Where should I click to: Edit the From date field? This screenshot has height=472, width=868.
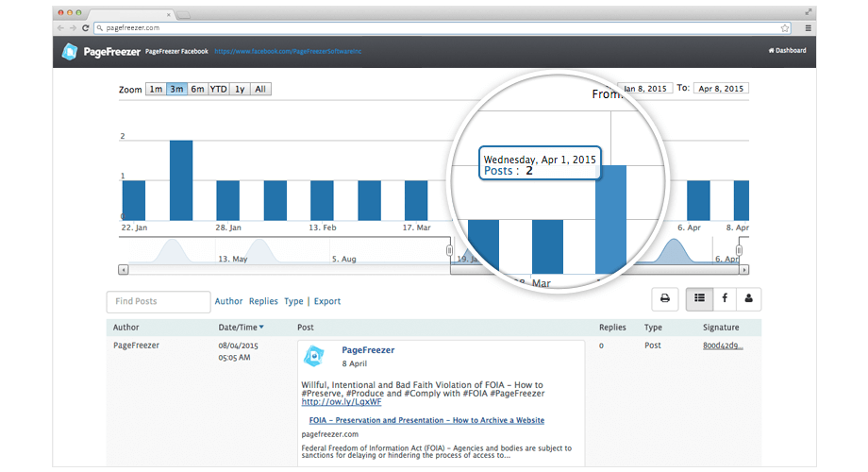645,88
